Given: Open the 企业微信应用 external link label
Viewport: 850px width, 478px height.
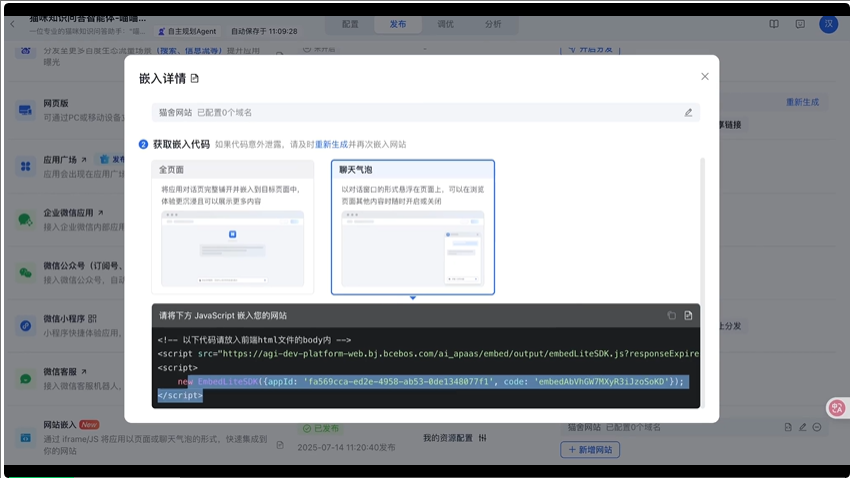Looking at the screenshot, I should (x=73, y=213).
